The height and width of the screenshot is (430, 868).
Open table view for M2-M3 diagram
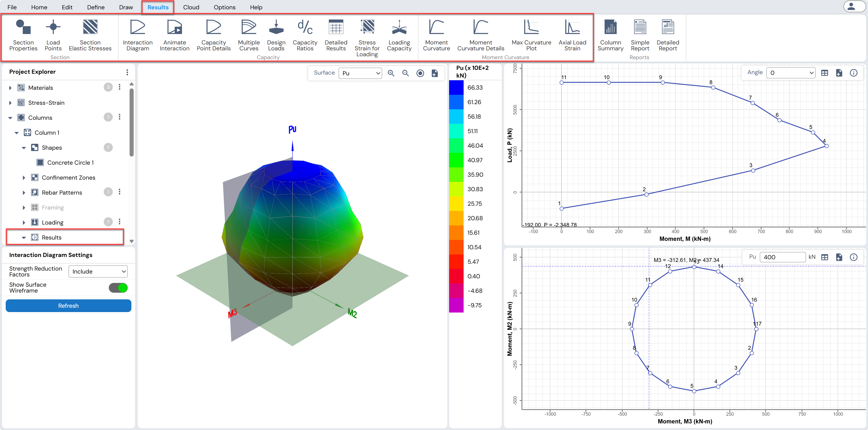824,257
